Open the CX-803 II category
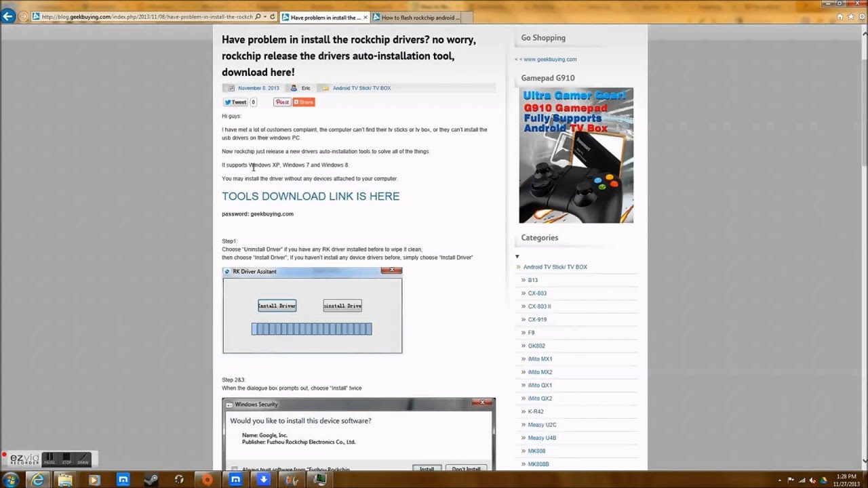This screenshot has height=488, width=868. (x=540, y=306)
